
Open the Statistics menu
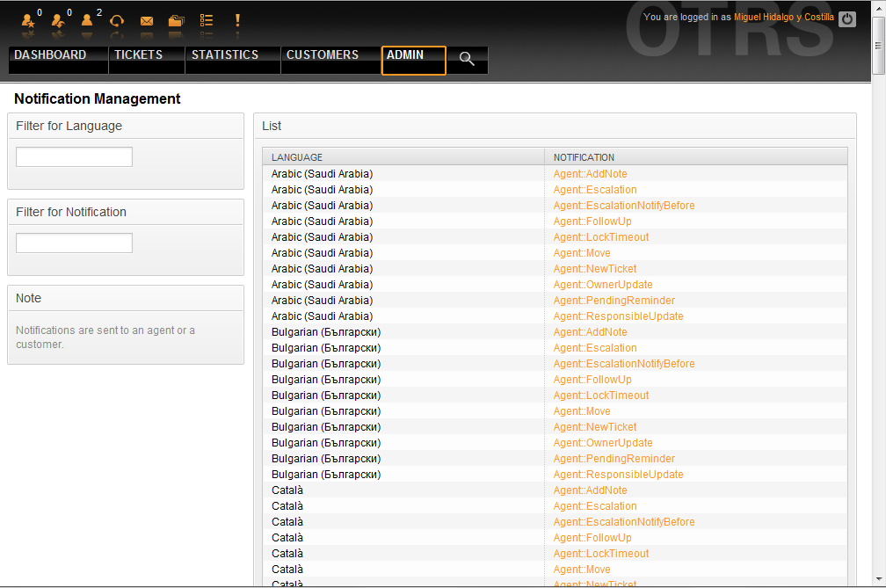pyautogui.click(x=225, y=55)
